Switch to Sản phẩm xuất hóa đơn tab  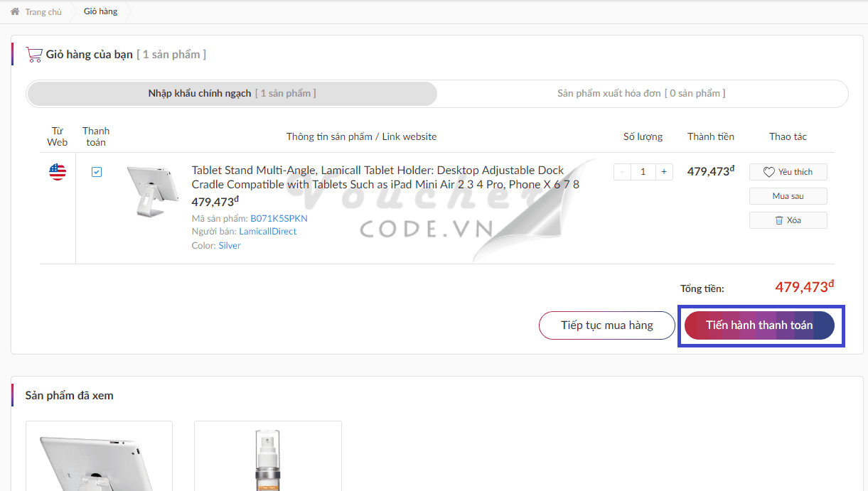pos(641,94)
